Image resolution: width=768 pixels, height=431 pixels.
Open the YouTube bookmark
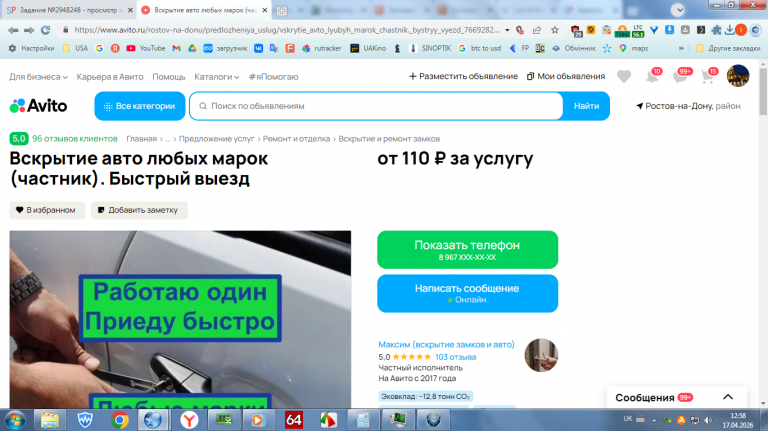pos(145,48)
